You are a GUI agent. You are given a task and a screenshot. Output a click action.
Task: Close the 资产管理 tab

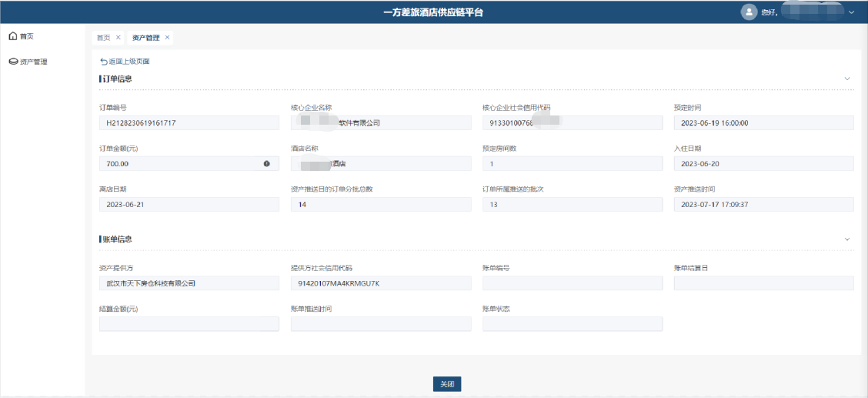[x=167, y=38]
